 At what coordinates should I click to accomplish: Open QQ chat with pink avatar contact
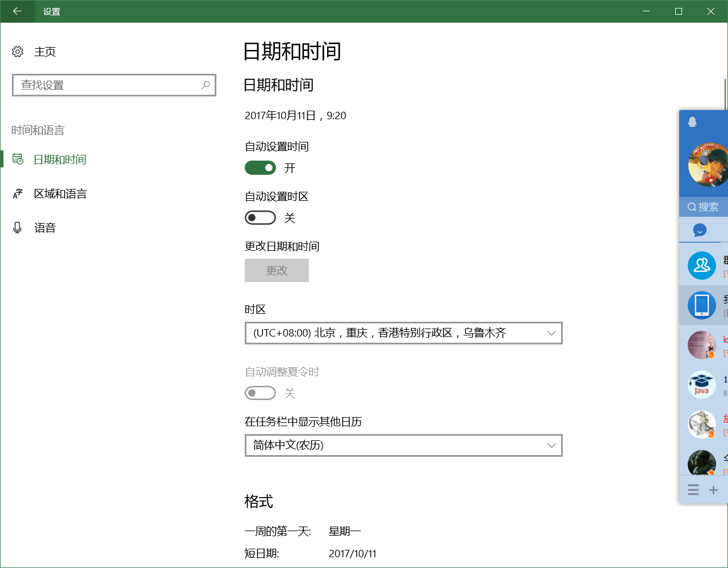tap(702, 345)
